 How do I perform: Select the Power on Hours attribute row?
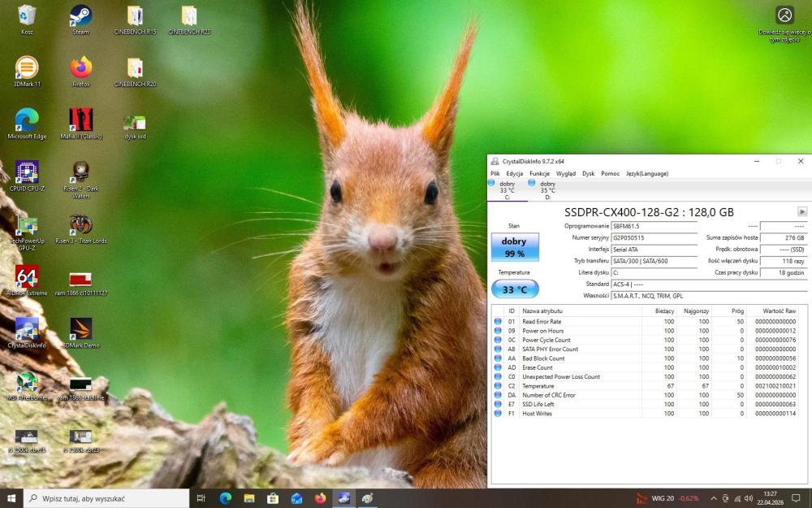click(646, 331)
